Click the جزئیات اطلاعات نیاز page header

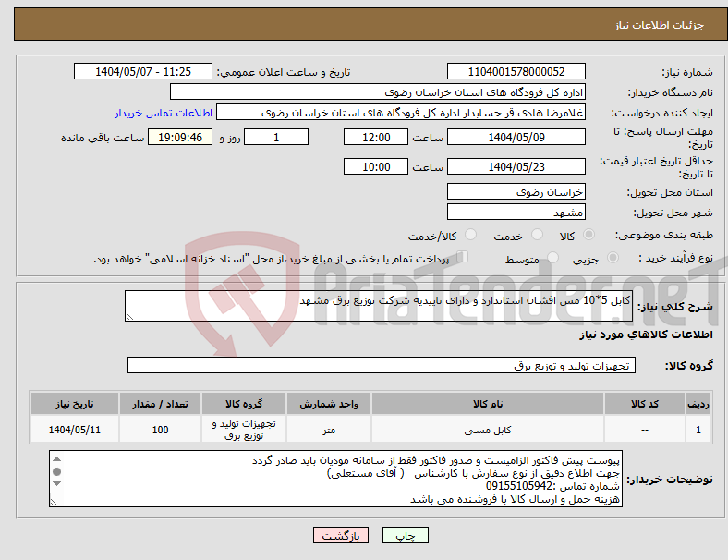(660, 25)
